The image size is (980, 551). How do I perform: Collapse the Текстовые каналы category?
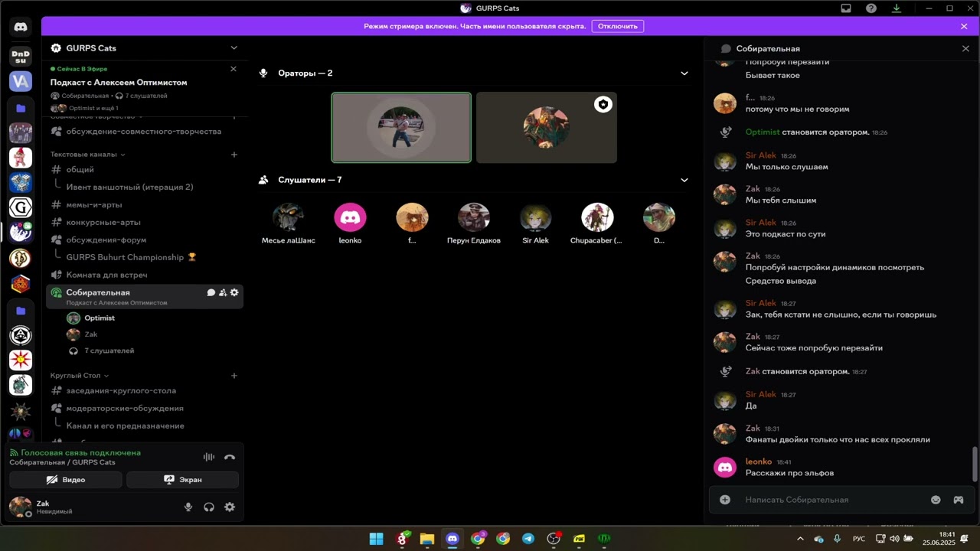88,155
